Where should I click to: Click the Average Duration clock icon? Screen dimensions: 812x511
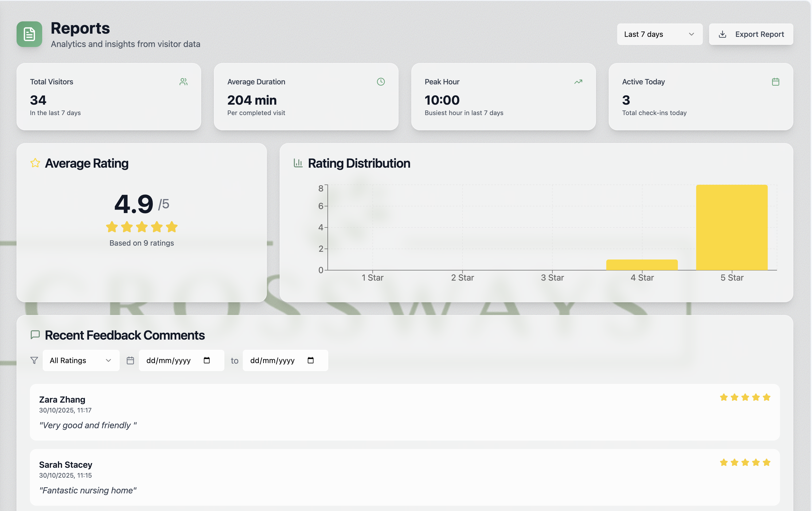pos(381,82)
